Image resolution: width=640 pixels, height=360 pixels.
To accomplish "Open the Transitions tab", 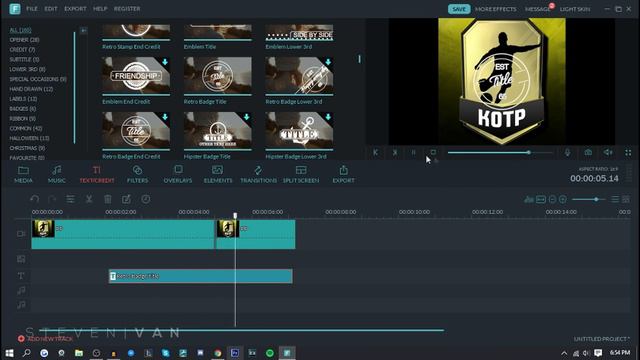I will point(258,174).
